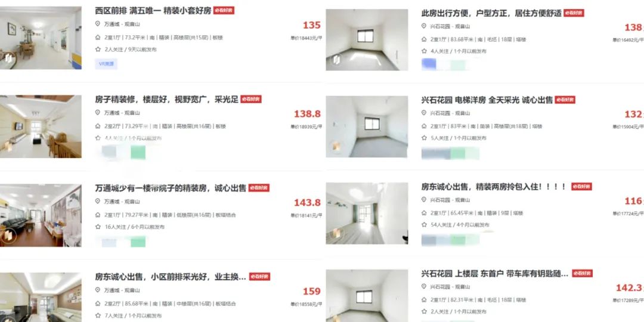Screen dimensions: 644x322
Task: Click the star follow icon beside 2人关注 / 9天以前发布
Action: click(98, 49)
